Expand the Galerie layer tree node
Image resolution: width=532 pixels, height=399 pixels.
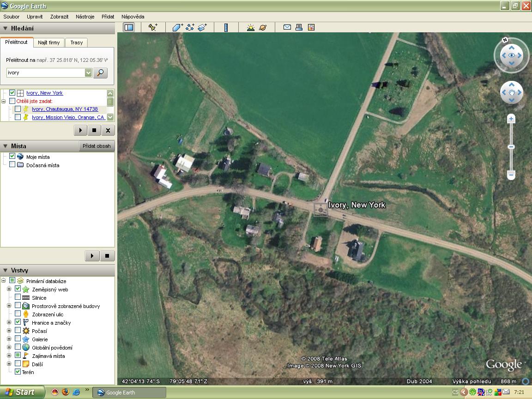[x=9, y=339]
